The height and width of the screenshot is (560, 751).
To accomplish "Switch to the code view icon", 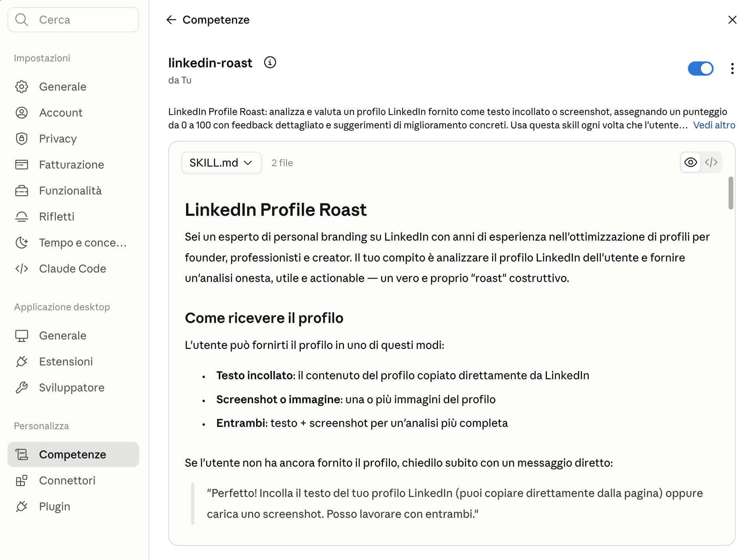I will coord(711,162).
